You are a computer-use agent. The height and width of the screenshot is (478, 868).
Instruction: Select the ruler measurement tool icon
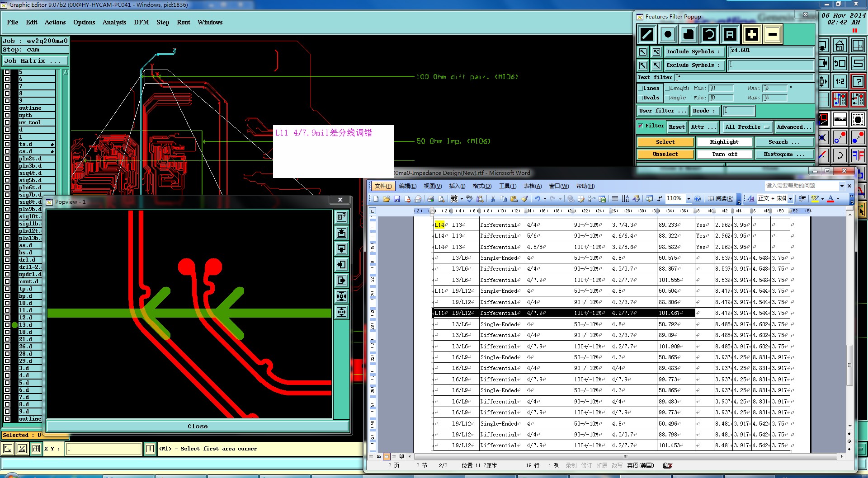(x=840, y=120)
